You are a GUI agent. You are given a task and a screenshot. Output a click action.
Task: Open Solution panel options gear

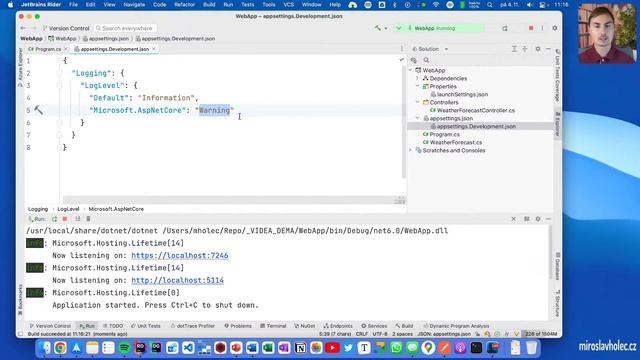pyautogui.click(x=538, y=49)
